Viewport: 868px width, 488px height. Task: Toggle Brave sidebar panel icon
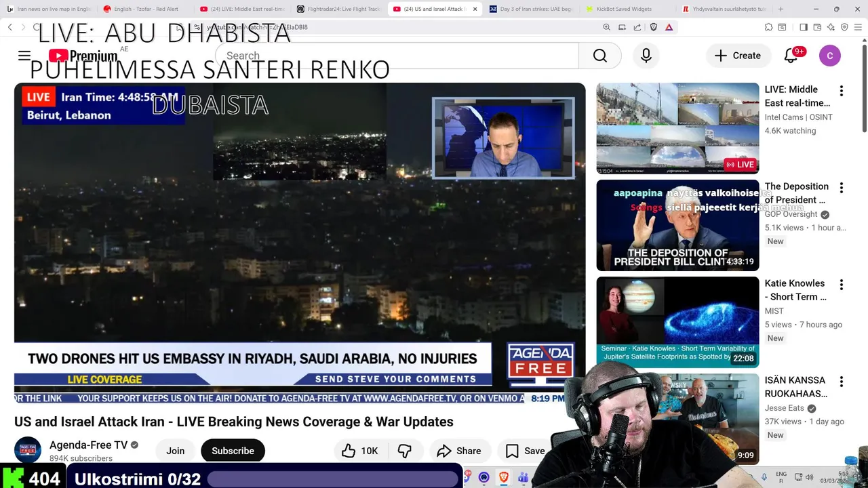(x=804, y=27)
